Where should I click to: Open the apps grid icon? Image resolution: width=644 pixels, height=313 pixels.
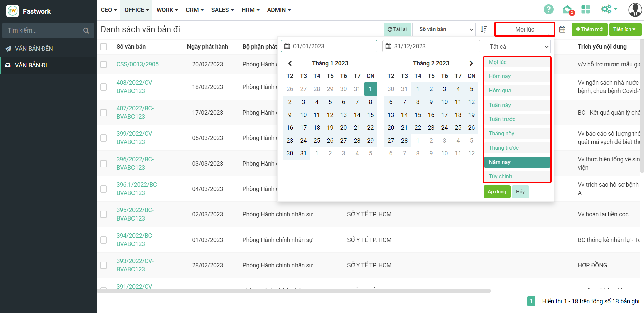(x=586, y=10)
